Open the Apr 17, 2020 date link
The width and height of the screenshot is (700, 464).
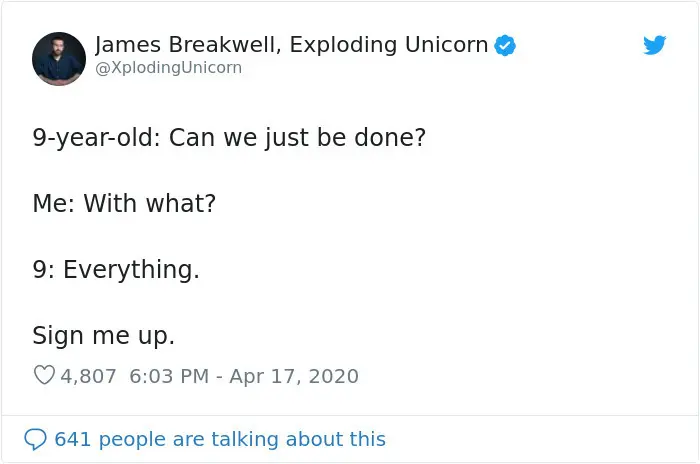tap(294, 377)
